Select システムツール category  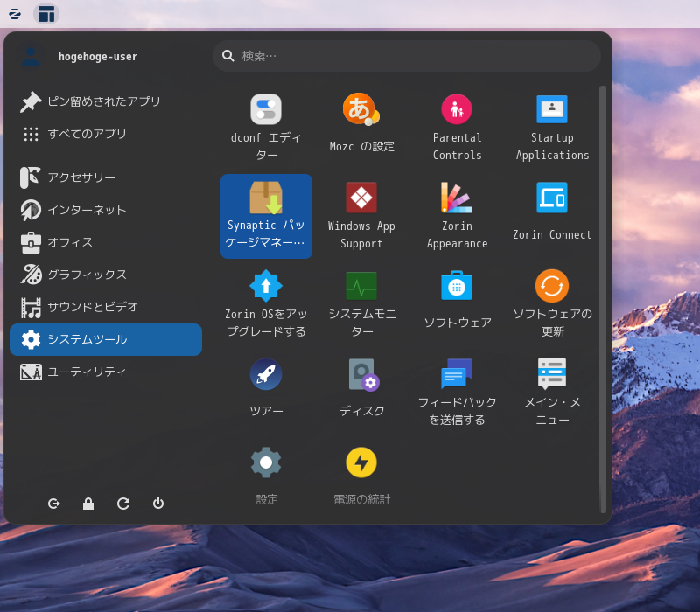(106, 339)
